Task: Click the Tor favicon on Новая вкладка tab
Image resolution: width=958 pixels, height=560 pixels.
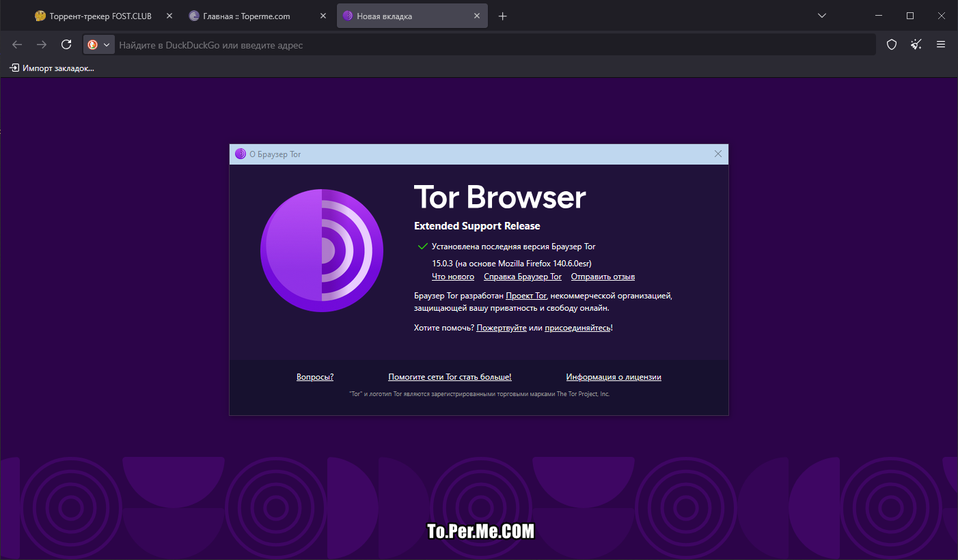Action: tap(348, 16)
